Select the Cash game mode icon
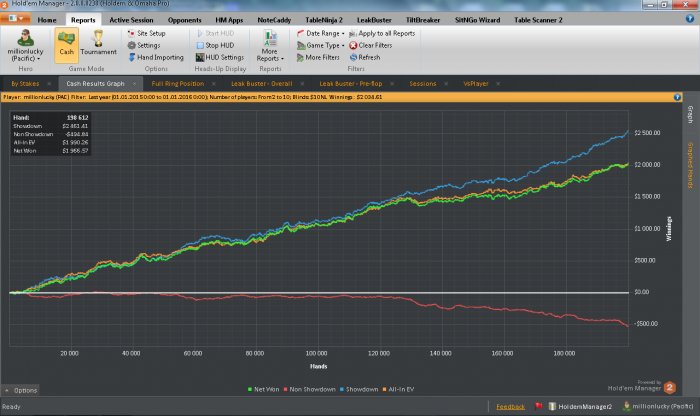The height and width of the screenshot is (416, 700). point(67,43)
